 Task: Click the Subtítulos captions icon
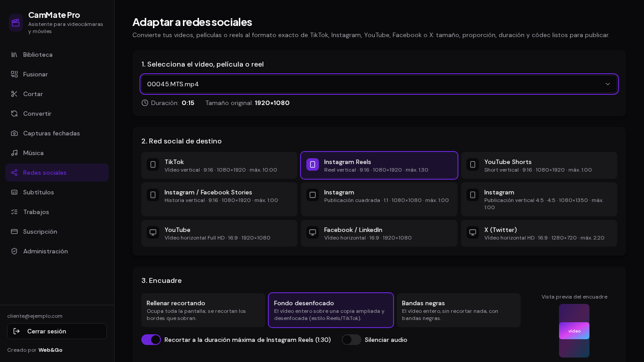[14, 192]
